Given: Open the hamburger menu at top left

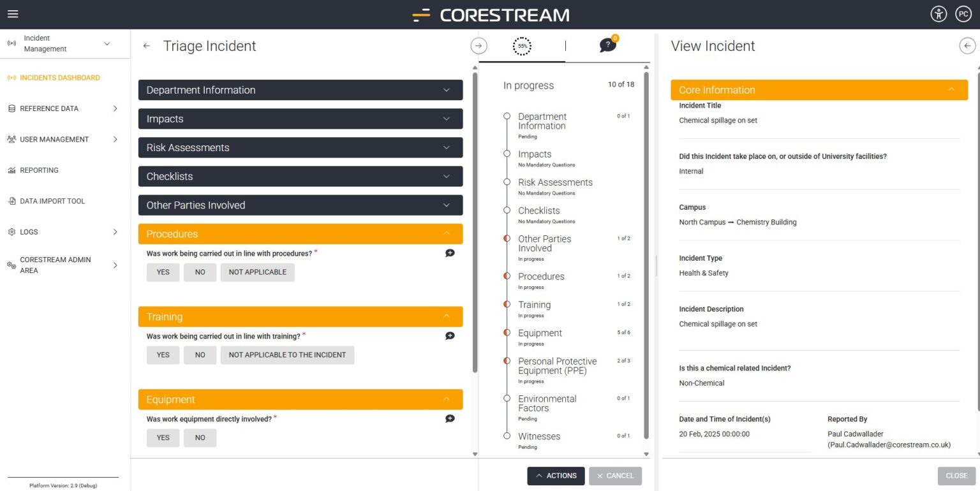Looking at the screenshot, I should click(x=13, y=13).
